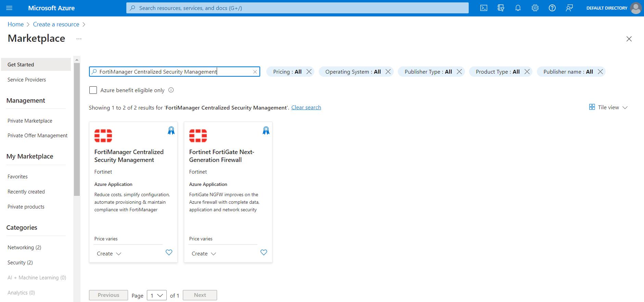The image size is (644, 302).
Task: Click the DEFAULT DIRECTORY label
Action: (x=607, y=8)
